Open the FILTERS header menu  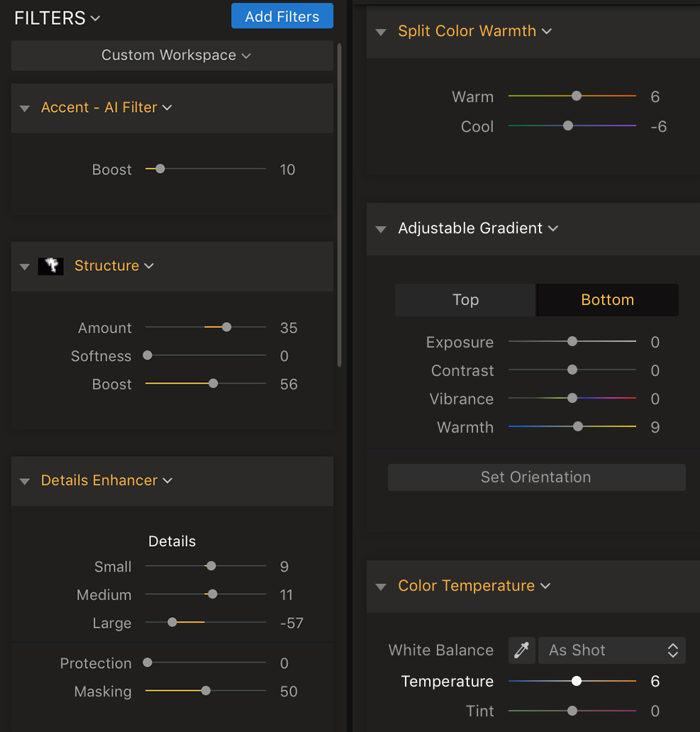coord(57,18)
